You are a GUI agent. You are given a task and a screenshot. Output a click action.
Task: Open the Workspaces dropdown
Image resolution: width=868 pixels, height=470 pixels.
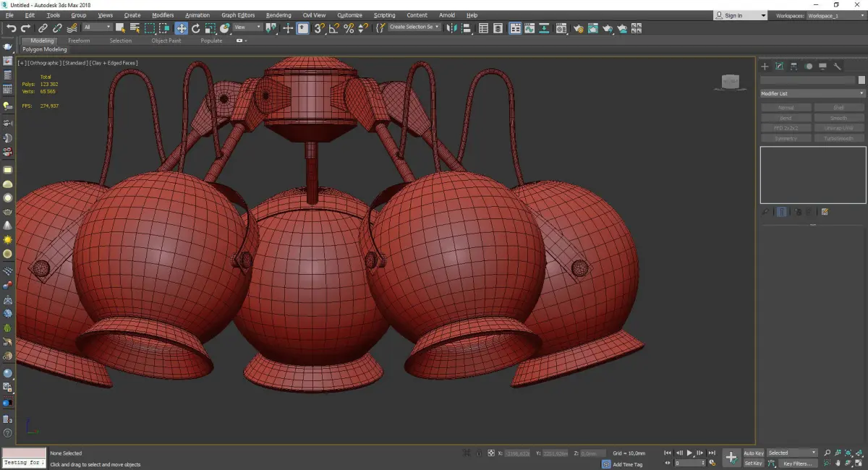click(836, 15)
